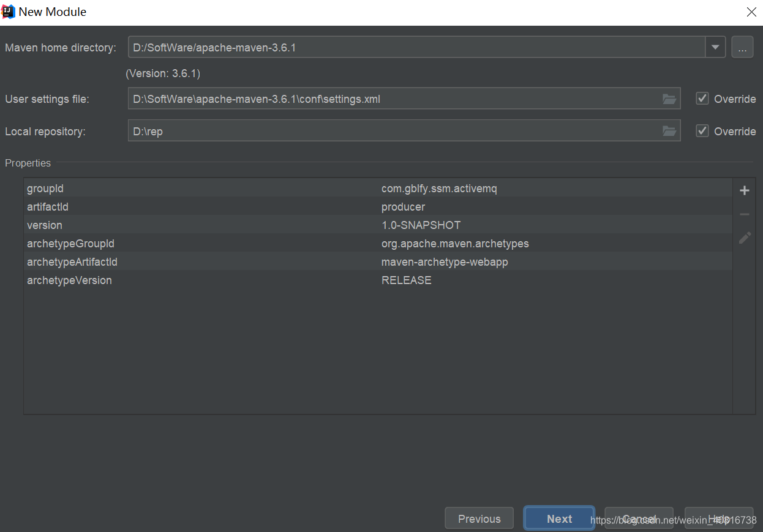Open Help for this dialog

coord(719,519)
